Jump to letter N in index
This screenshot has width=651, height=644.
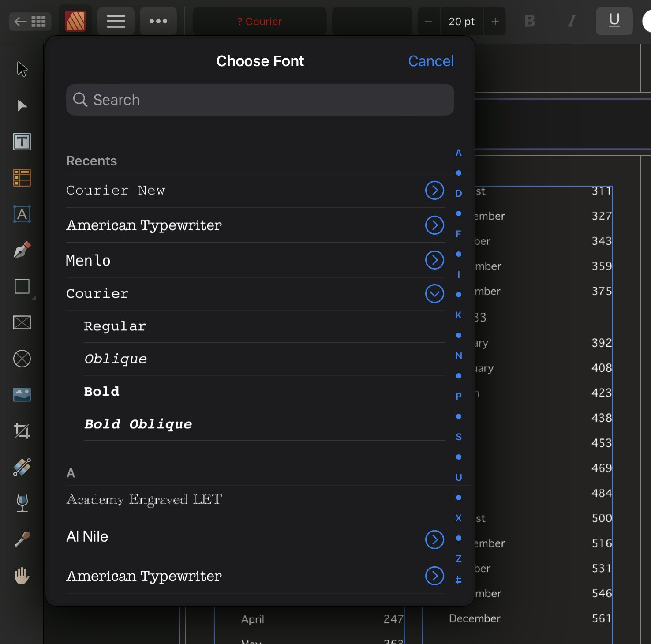459,356
